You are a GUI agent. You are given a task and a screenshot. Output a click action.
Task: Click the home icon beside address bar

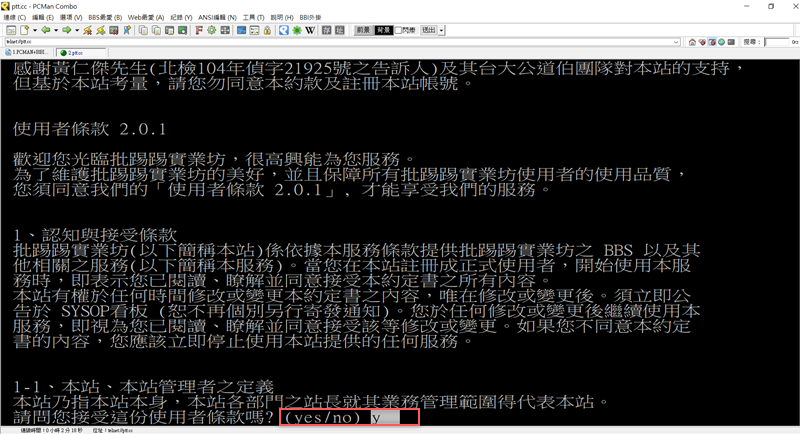tap(692, 42)
